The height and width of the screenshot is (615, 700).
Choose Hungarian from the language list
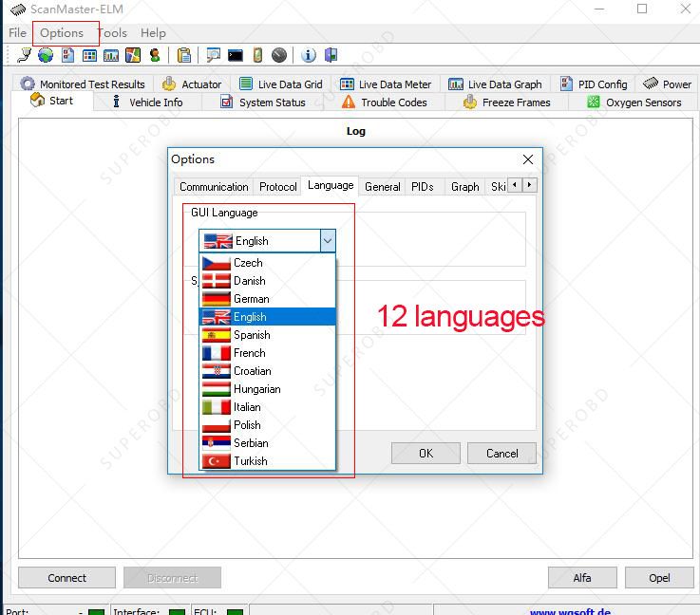coord(268,389)
